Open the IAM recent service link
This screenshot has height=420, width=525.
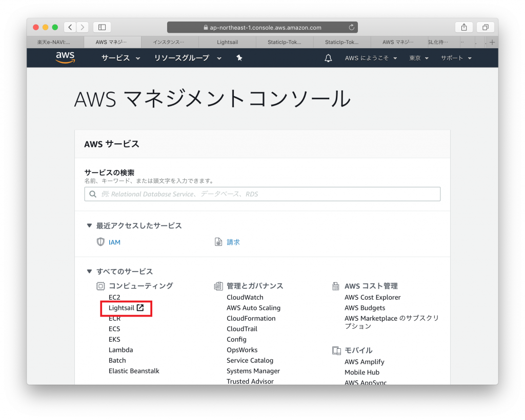114,242
